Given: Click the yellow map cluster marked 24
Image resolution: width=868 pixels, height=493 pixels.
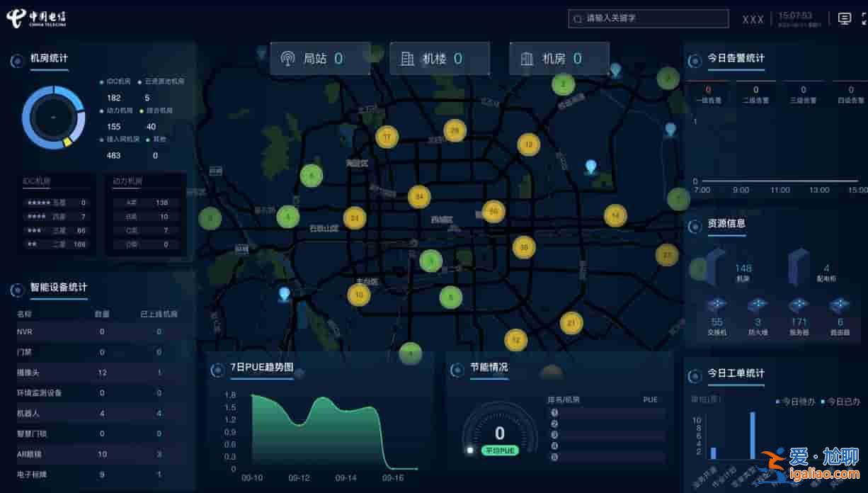Looking at the screenshot, I should click(355, 218).
